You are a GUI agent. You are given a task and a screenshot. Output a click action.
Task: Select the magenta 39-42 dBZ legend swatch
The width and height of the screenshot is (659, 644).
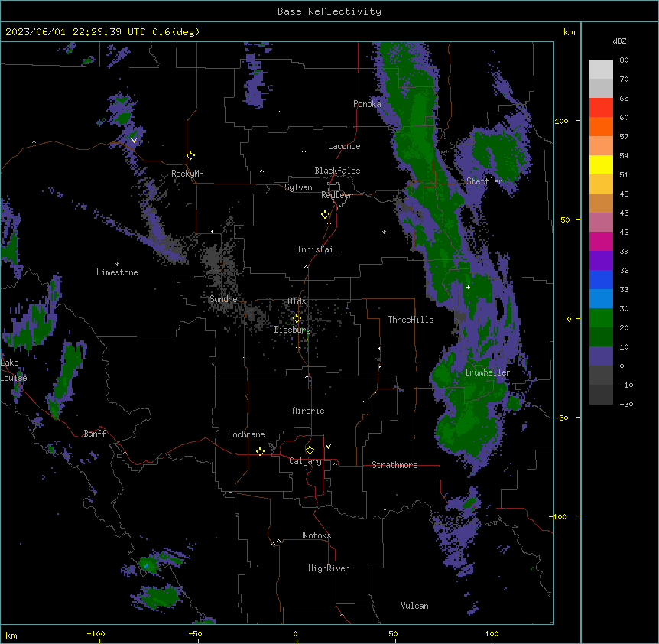(x=601, y=241)
